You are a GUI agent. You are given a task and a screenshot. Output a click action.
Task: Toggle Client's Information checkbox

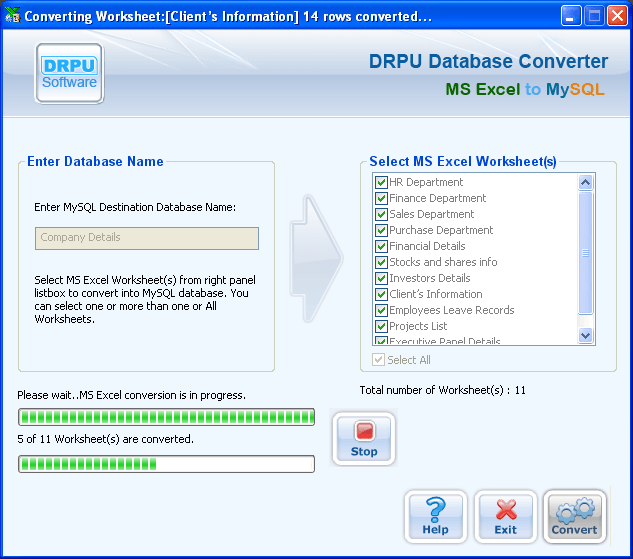381,294
